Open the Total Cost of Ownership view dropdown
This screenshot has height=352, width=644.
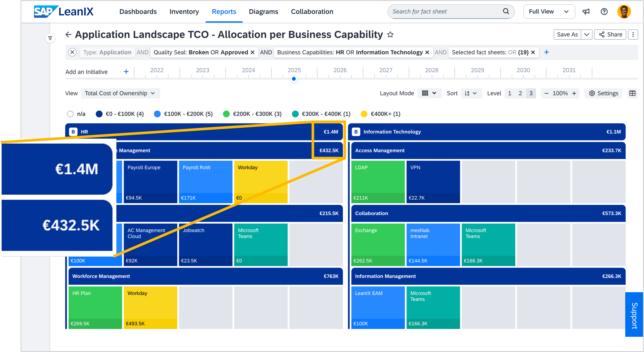click(x=120, y=93)
